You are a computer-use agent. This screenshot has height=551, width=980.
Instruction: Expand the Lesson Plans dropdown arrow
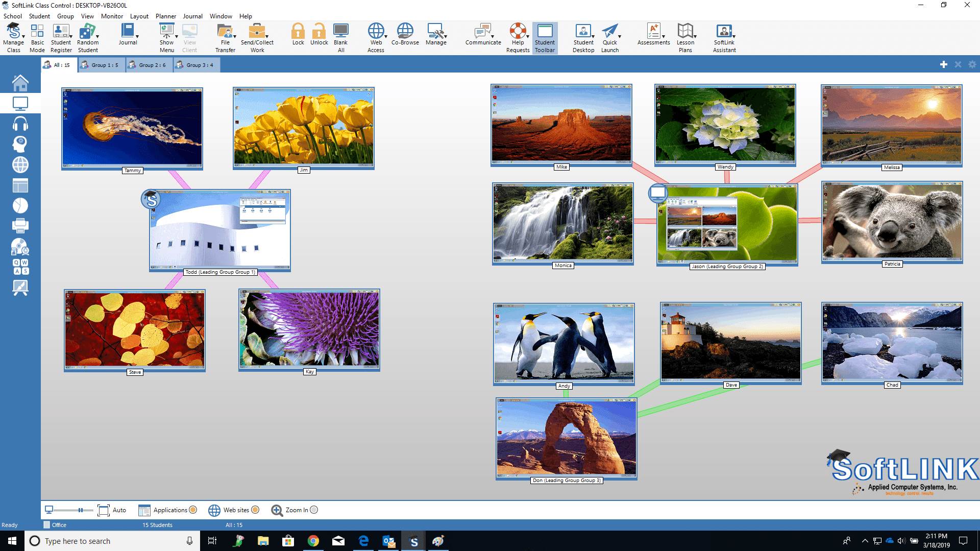[x=695, y=37]
